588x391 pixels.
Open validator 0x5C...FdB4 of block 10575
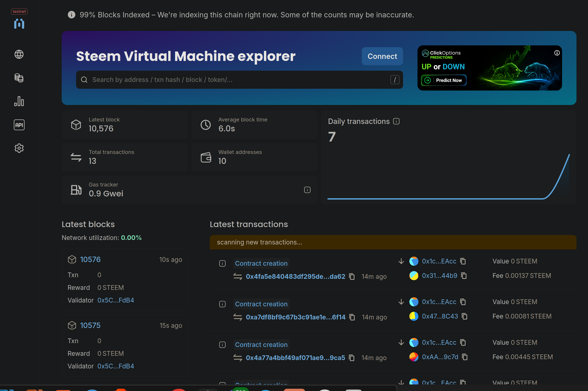[x=115, y=366]
